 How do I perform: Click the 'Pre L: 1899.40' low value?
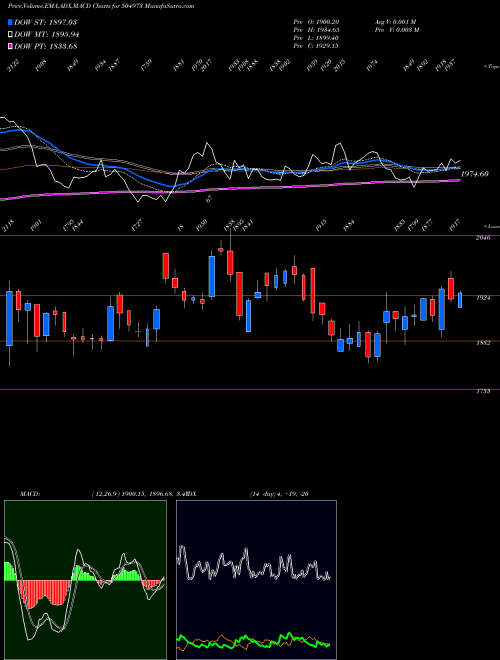(316, 38)
